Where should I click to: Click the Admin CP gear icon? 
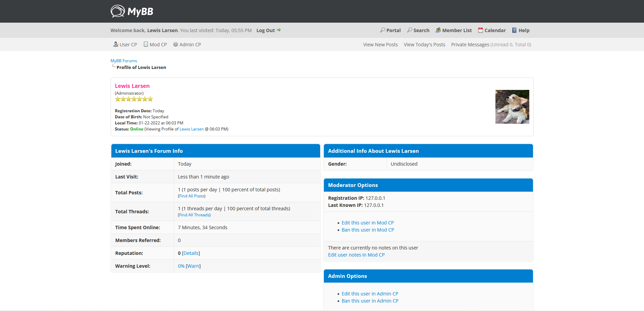pyautogui.click(x=176, y=44)
